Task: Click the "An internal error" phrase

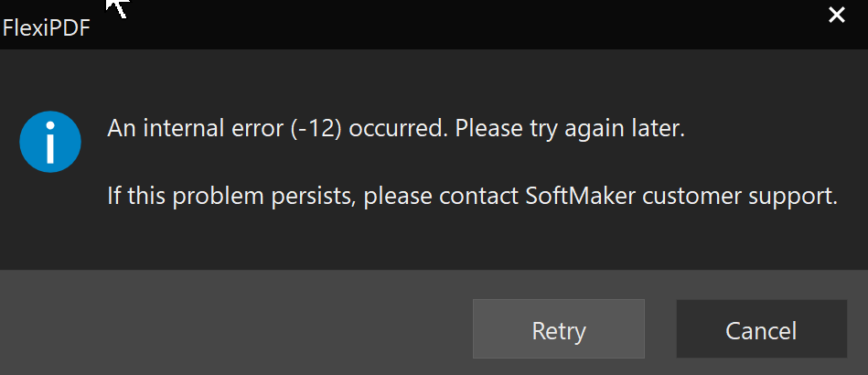Action: (196, 129)
